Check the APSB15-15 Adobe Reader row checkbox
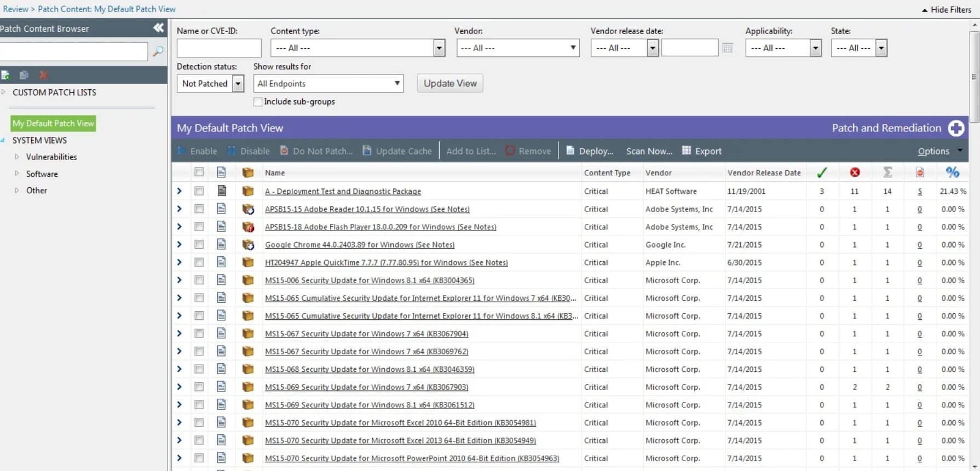 pyautogui.click(x=199, y=209)
